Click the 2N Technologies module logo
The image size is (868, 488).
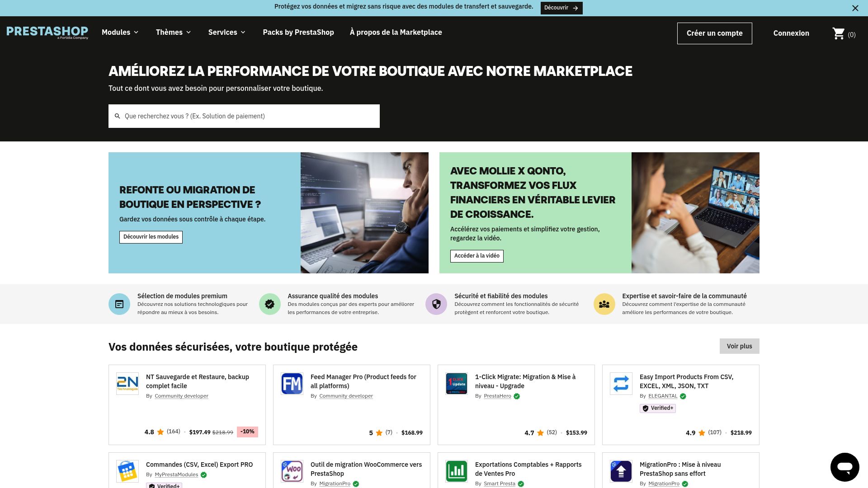click(127, 384)
